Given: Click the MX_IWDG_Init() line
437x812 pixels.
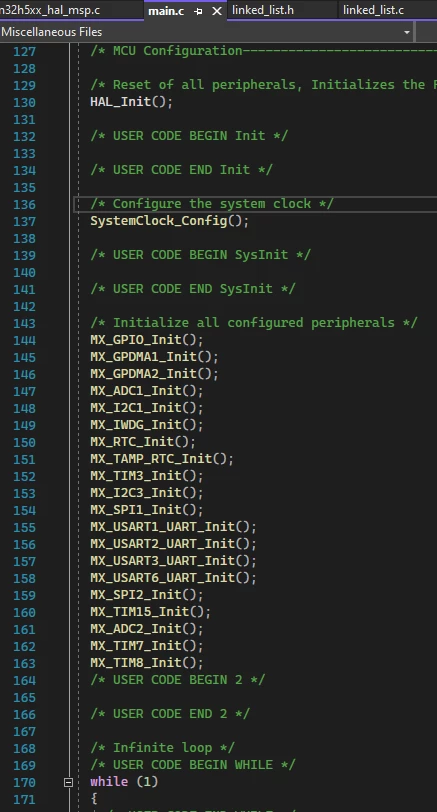Looking at the screenshot, I should 147,425.
